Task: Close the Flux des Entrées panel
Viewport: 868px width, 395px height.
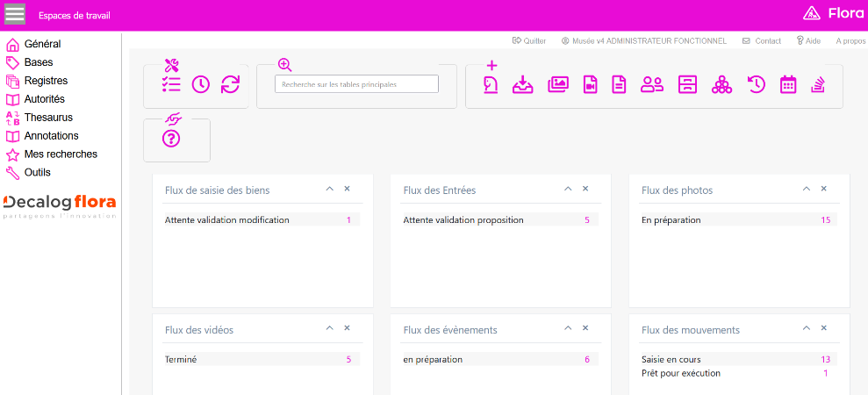Action: pyautogui.click(x=585, y=189)
